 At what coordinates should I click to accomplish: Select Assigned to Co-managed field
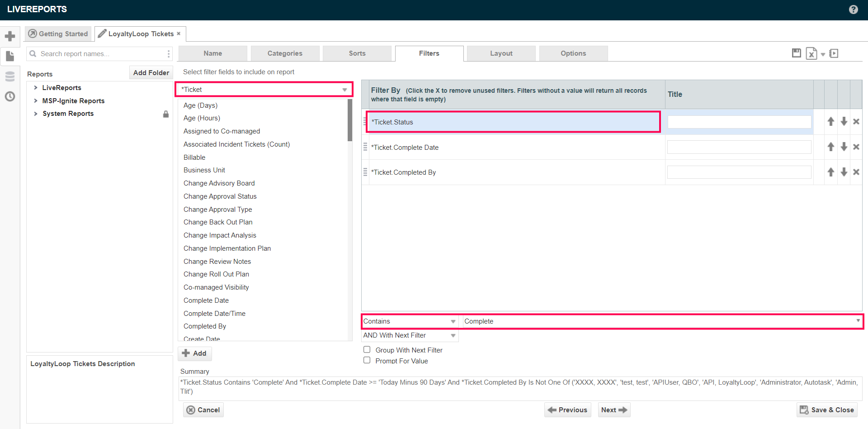[x=222, y=131]
